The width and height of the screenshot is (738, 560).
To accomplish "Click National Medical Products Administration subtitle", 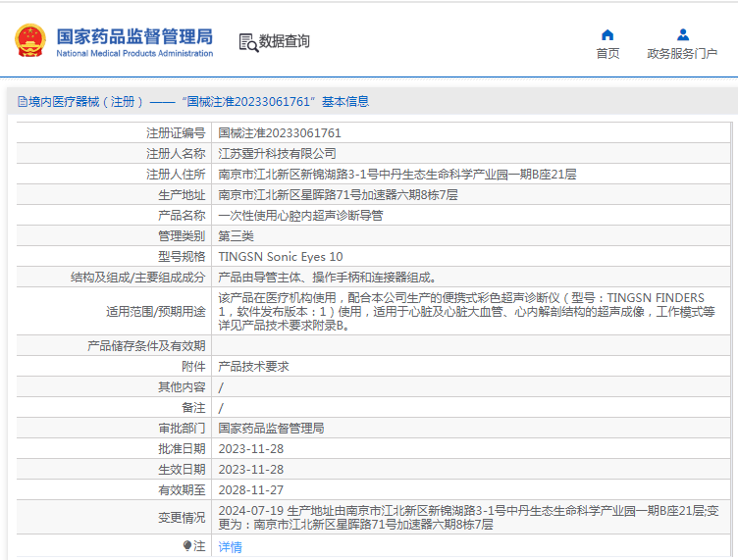I will [134, 54].
